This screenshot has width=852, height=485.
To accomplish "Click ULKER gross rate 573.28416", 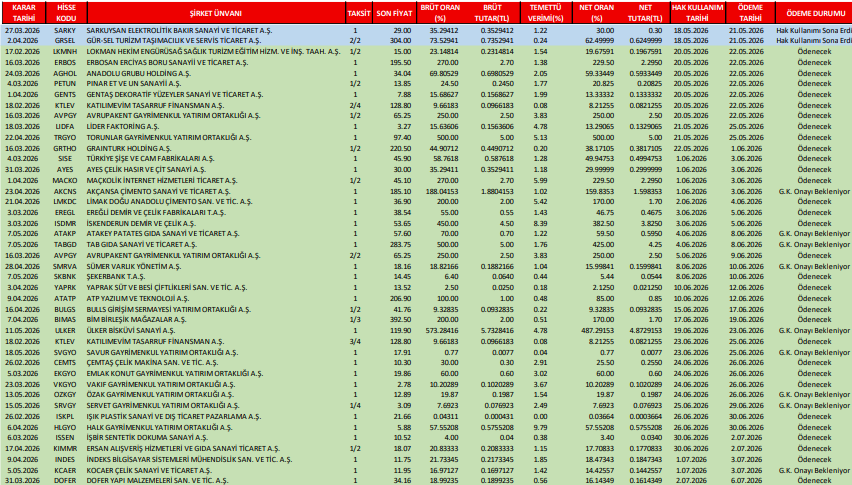I will tap(443, 330).
